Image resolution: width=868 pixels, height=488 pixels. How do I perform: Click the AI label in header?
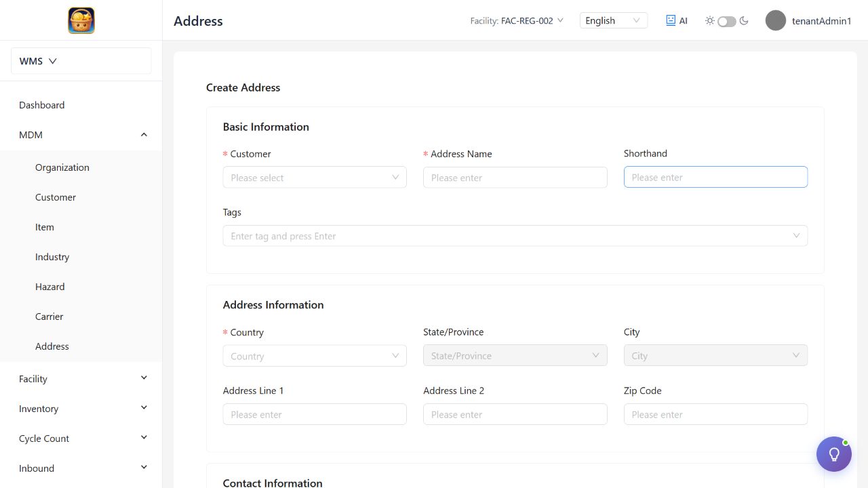(x=684, y=21)
